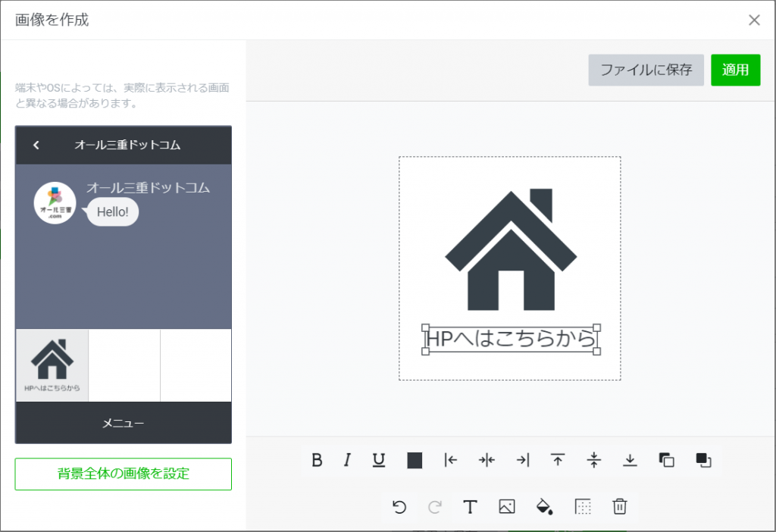
Task: Toggle bold text formatting
Action: pos(318,460)
